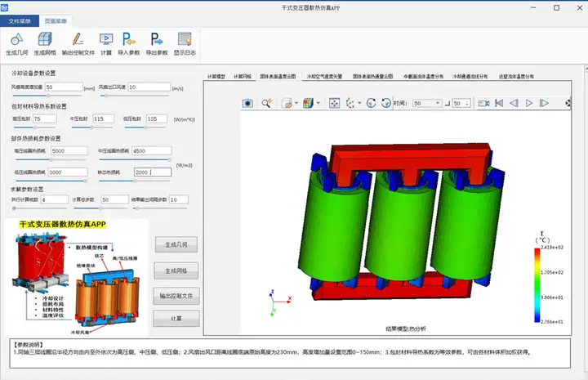Click the 中压包封 field showing 115
The height and width of the screenshot is (380, 588).
click(103, 119)
